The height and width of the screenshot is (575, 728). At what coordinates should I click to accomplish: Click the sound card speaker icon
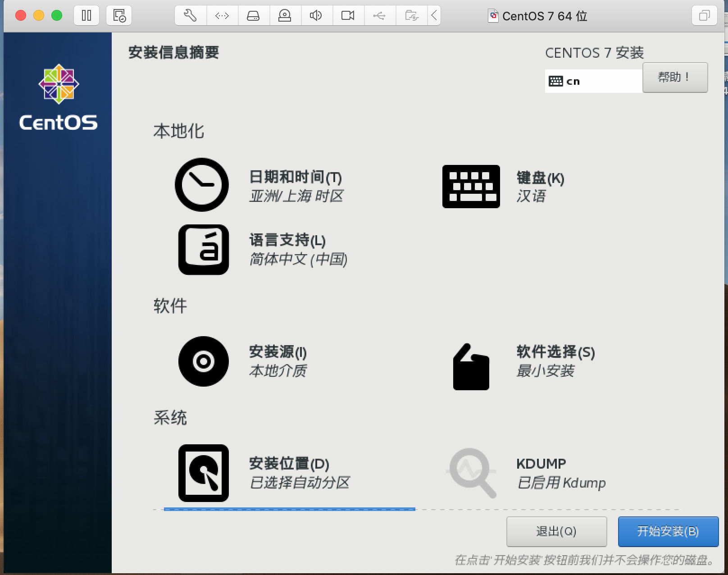coord(316,16)
